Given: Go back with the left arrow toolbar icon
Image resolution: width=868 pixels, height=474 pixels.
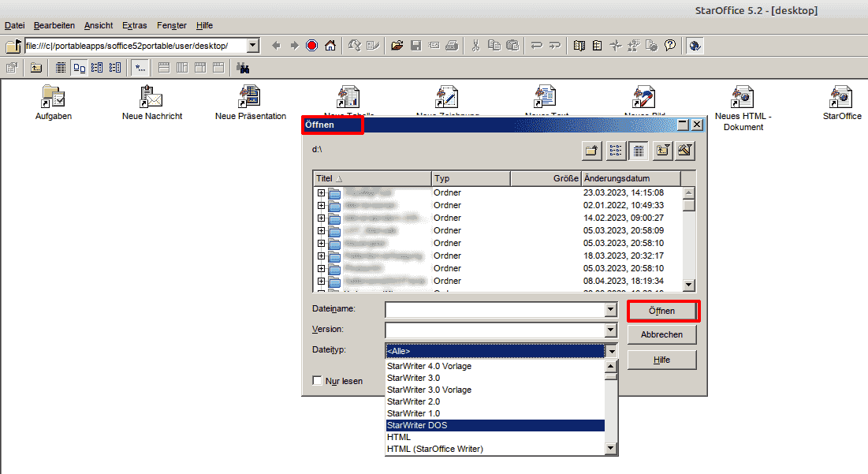Looking at the screenshot, I should pyautogui.click(x=276, y=46).
